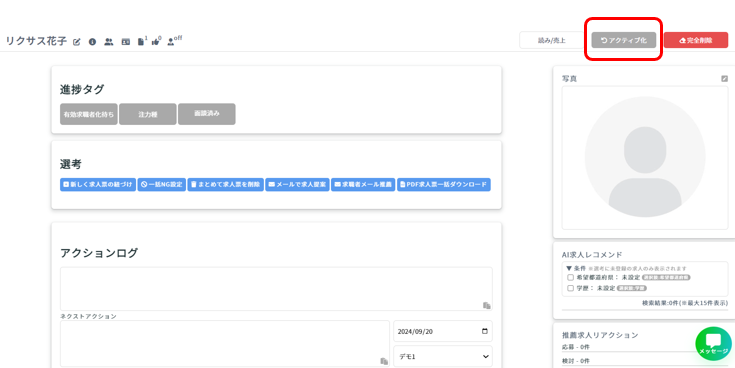Click copy icon in ネクストアクション text area
The image size is (735, 368).
pyautogui.click(x=384, y=361)
